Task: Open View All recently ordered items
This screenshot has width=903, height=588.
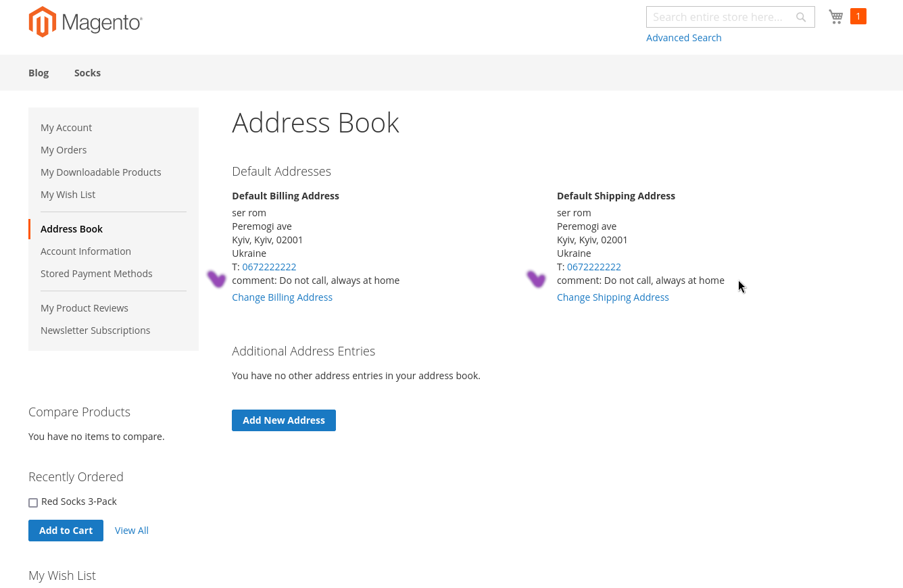Action: (132, 531)
